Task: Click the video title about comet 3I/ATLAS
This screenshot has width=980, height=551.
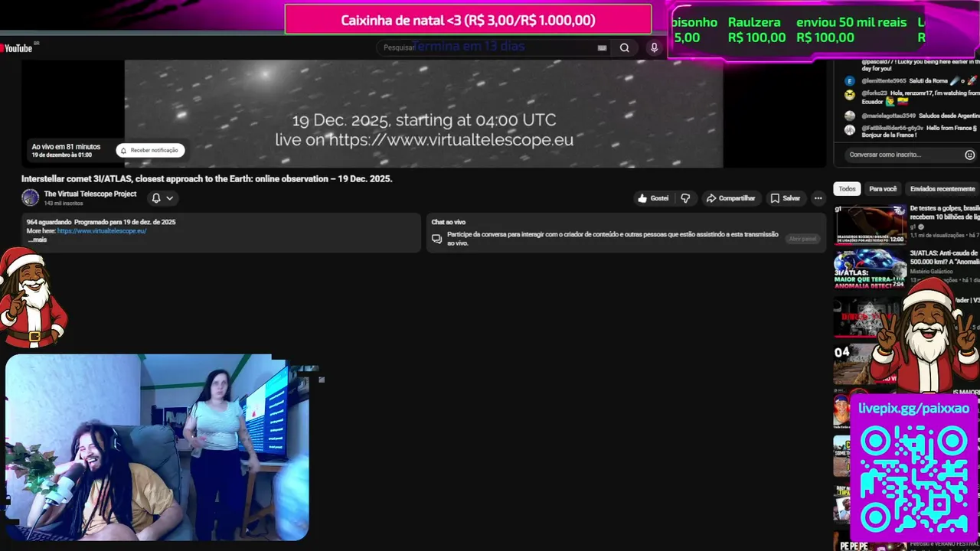Action: (x=207, y=179)
